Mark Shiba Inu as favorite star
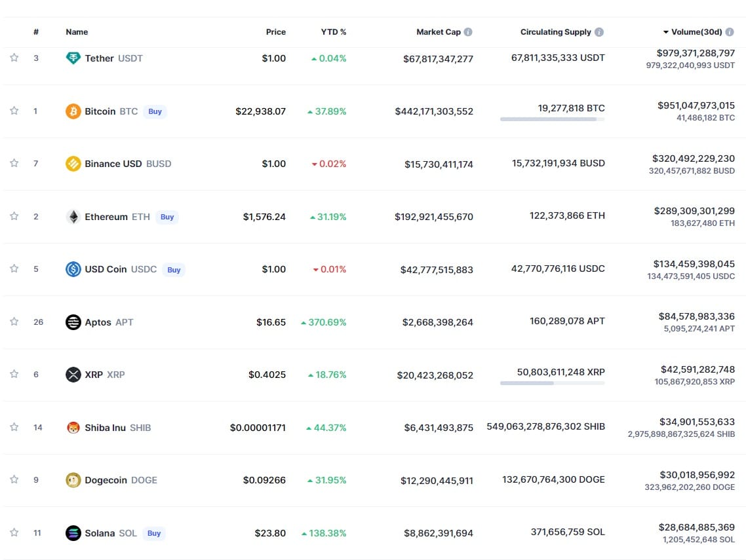The height and width of the screenshot is (560, 746). 14,427
